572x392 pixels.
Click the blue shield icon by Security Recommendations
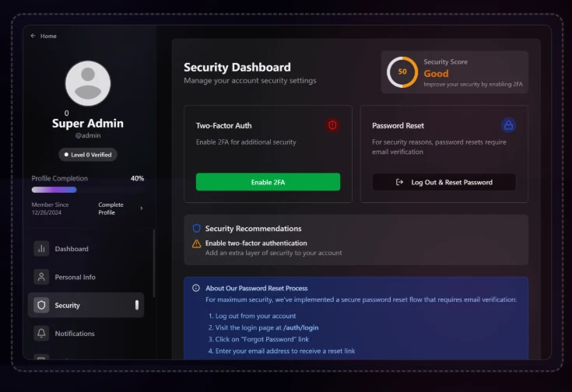point(197,229)
